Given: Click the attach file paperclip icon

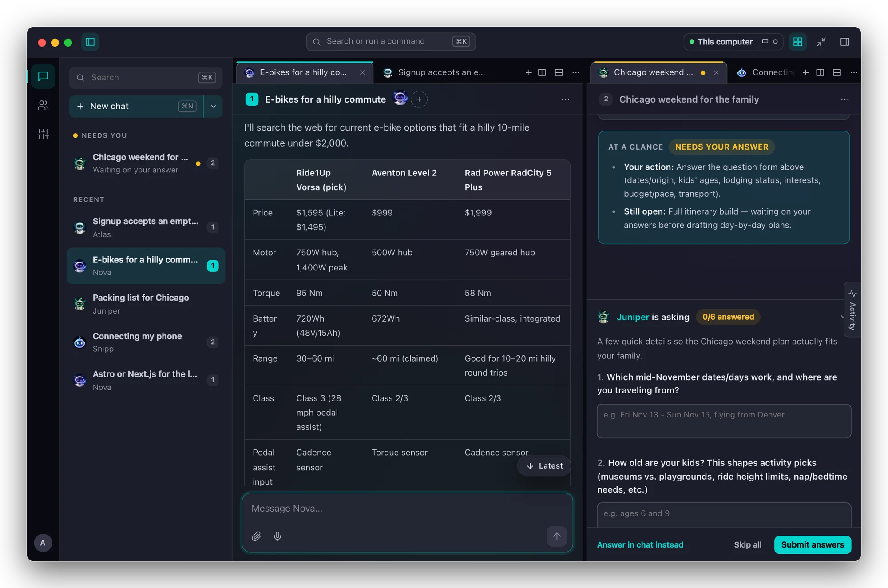Looking at the screenshot, I should coord(256,536).
